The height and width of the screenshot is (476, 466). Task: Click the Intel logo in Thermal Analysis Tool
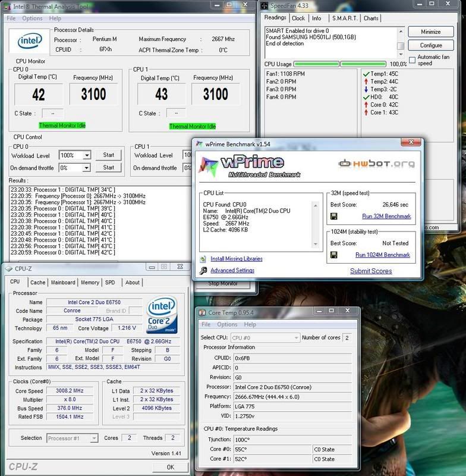coord(29,42)
